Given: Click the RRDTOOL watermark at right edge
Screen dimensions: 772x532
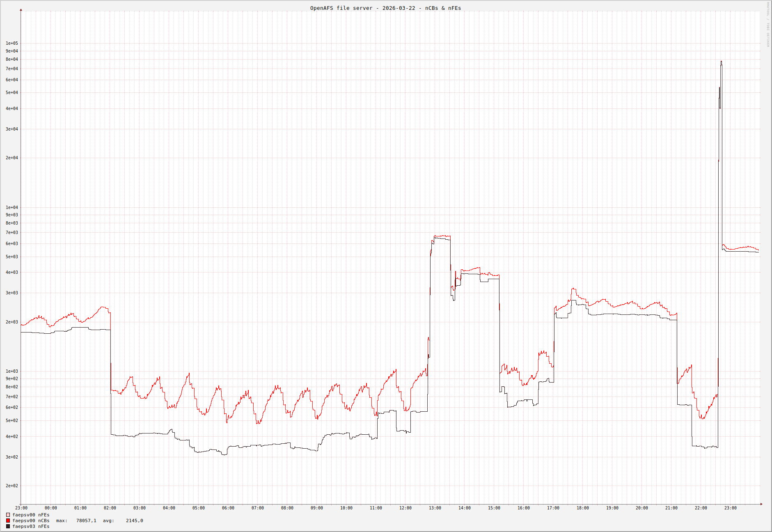Looking at the screenshot, I should (x=768, y=25).
